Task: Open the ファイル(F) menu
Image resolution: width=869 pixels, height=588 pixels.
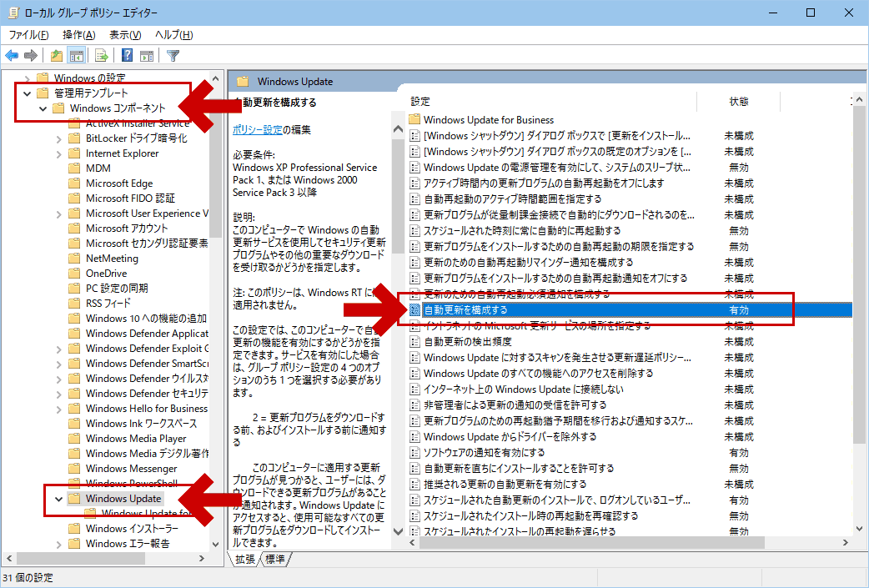Action: pyautogui.click(x=28, y=35)
